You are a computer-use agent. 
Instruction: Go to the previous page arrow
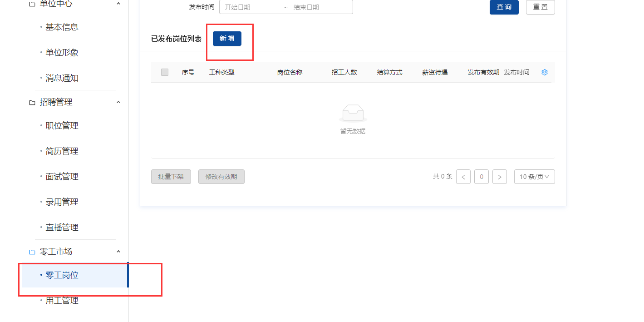click(463, 177)
